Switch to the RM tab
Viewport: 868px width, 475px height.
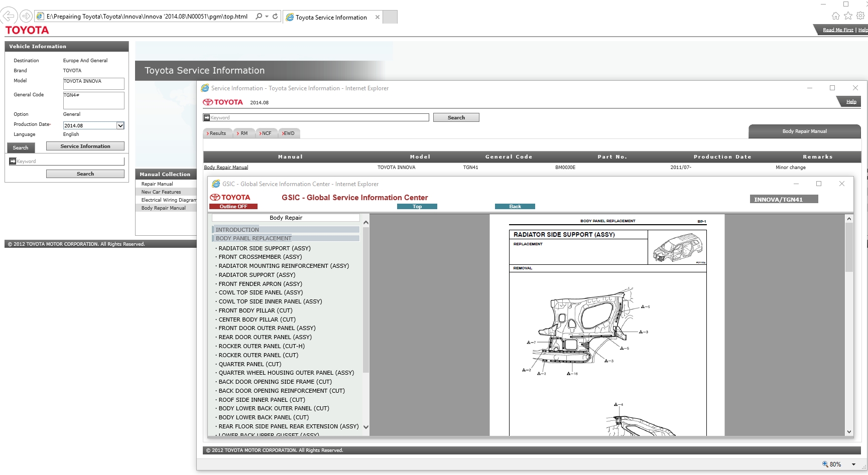(243, 133)
